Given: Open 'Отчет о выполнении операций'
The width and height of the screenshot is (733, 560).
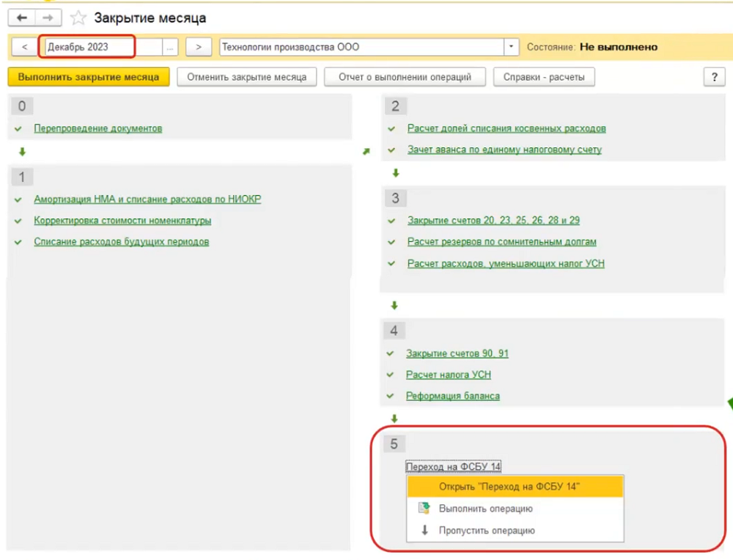Looking at the screenshot, I should [x=405, y=77].
